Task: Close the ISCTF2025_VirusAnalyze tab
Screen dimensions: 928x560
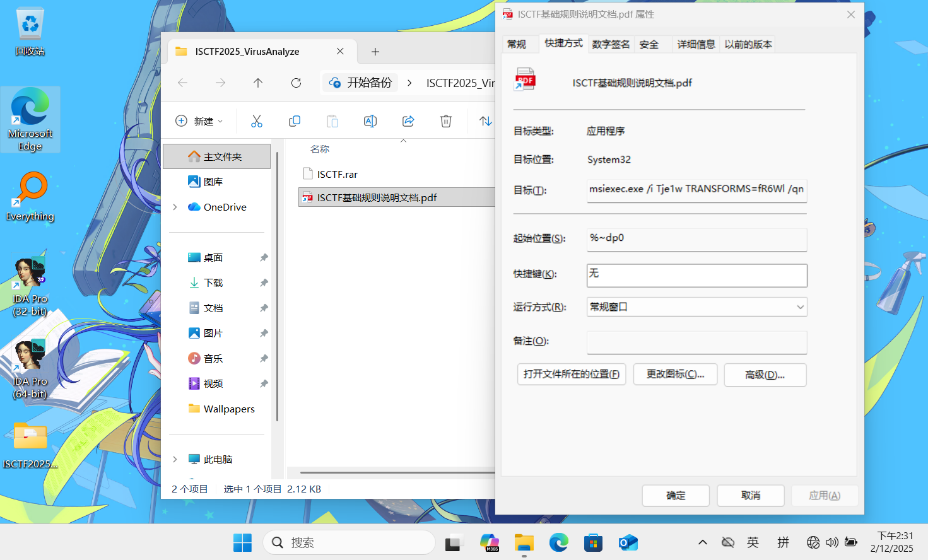Action: [340, 51]
